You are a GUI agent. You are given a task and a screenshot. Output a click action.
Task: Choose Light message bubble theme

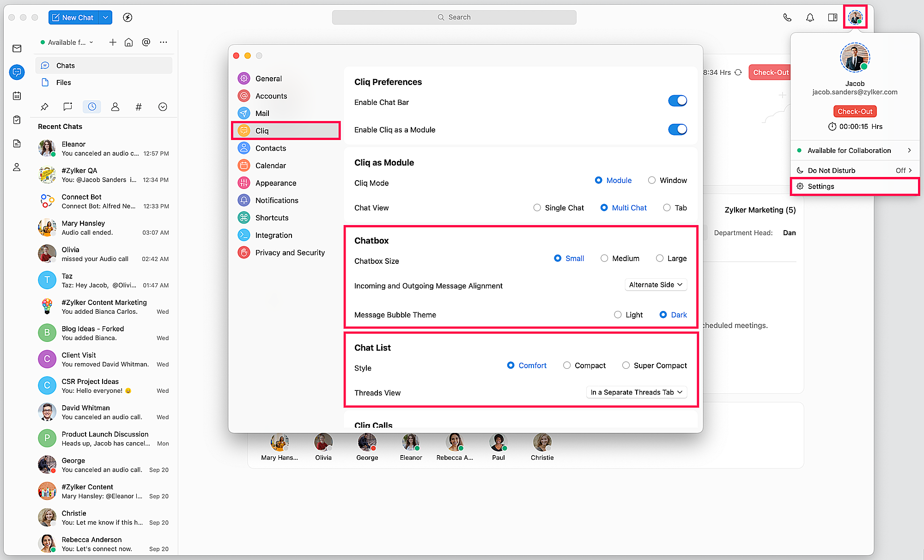(618, 315)
